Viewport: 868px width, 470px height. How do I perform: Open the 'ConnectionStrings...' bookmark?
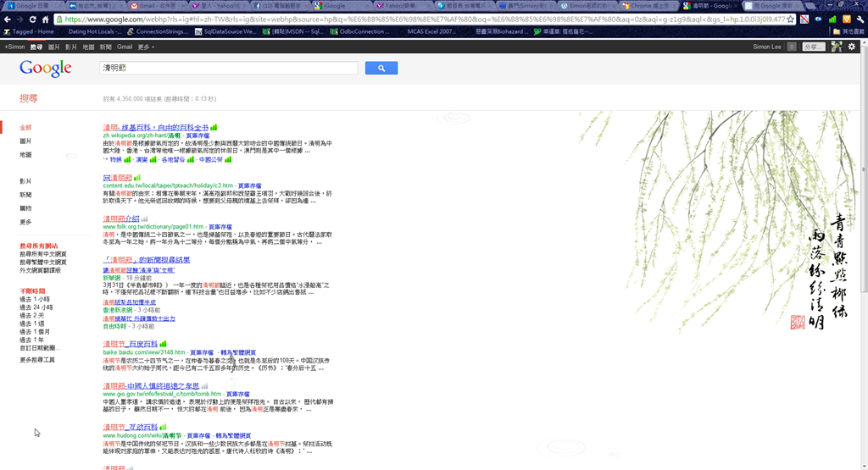pos(158,31)
